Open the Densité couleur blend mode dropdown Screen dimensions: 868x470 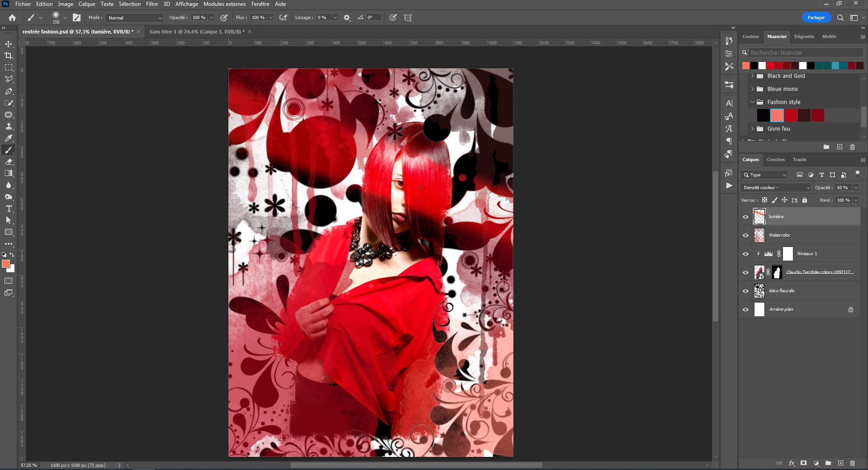pos(776,187)
